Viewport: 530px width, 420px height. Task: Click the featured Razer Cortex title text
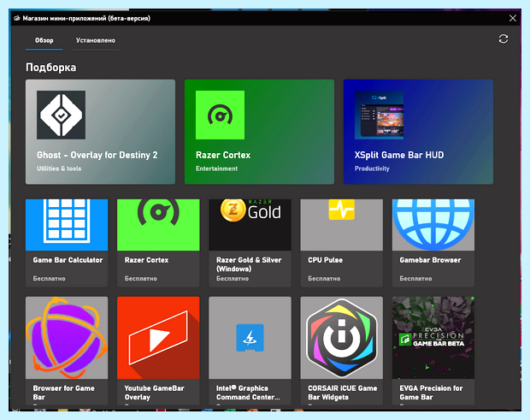click(x=223, y=155)
